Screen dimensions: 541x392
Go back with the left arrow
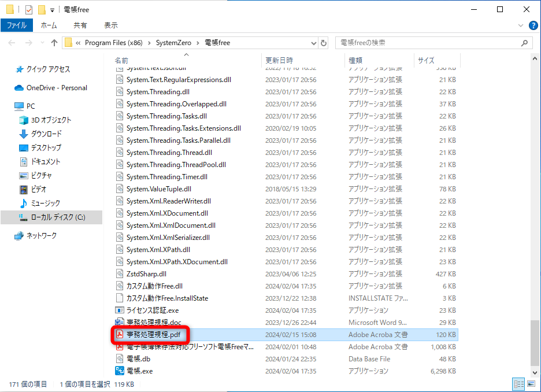coord(12,43)
